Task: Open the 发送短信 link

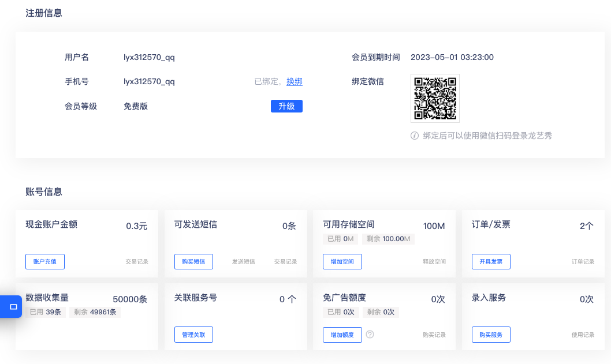Action: click(244, 262)
